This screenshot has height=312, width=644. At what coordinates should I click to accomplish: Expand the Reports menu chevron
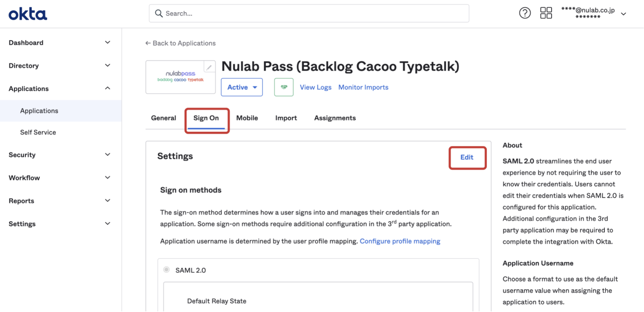(x=108, y=200)
